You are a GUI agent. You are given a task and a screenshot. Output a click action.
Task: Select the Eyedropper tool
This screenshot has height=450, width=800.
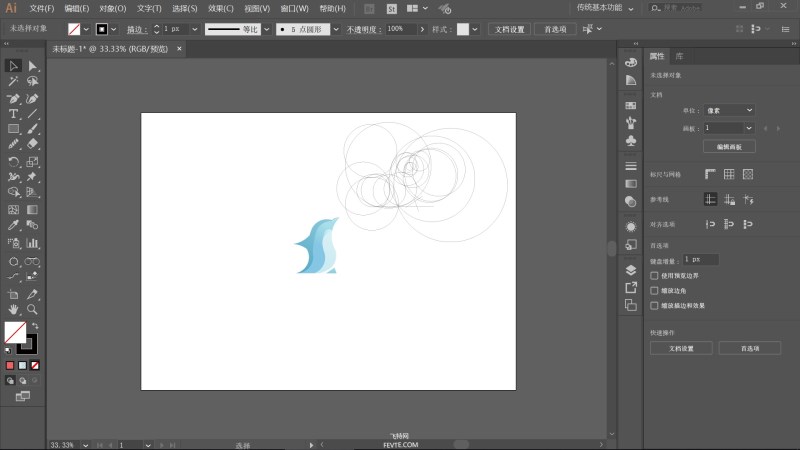(x=13, y=225)
